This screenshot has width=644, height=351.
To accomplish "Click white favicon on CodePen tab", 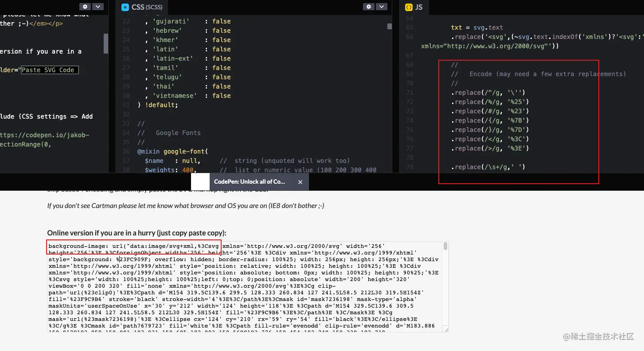I will tap(200, 182).
